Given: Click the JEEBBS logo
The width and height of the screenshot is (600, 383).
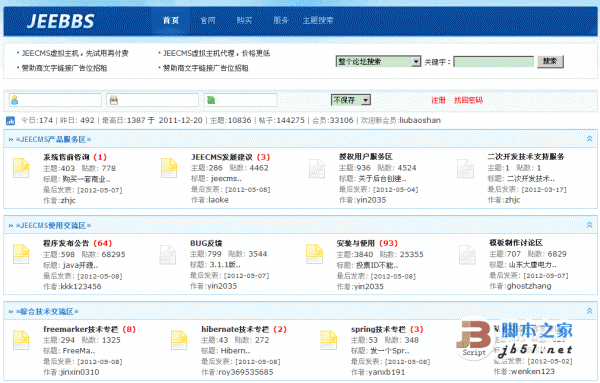Looking at the screenshot, I should [x=60, y=21].
